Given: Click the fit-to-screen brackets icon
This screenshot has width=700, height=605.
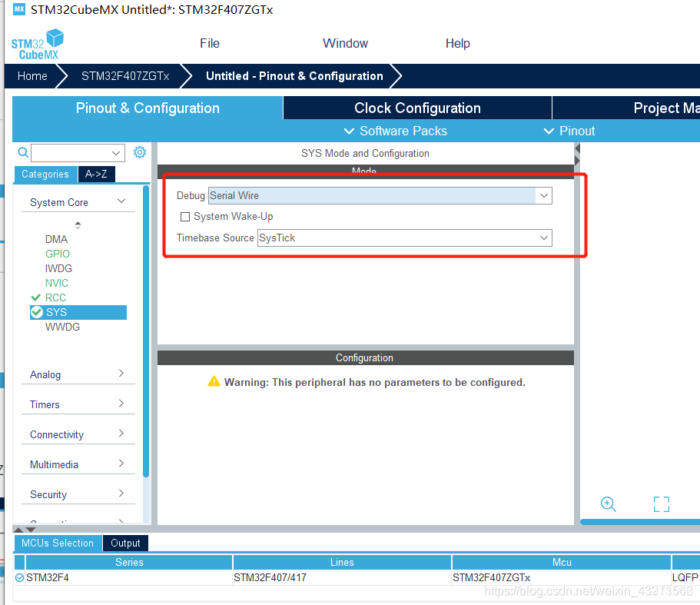Looking at the screenshot, I should coord(661,504).
